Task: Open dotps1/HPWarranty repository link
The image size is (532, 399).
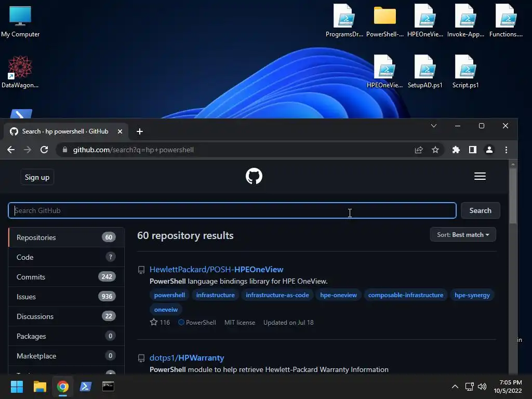Action: tap(187, 357)
